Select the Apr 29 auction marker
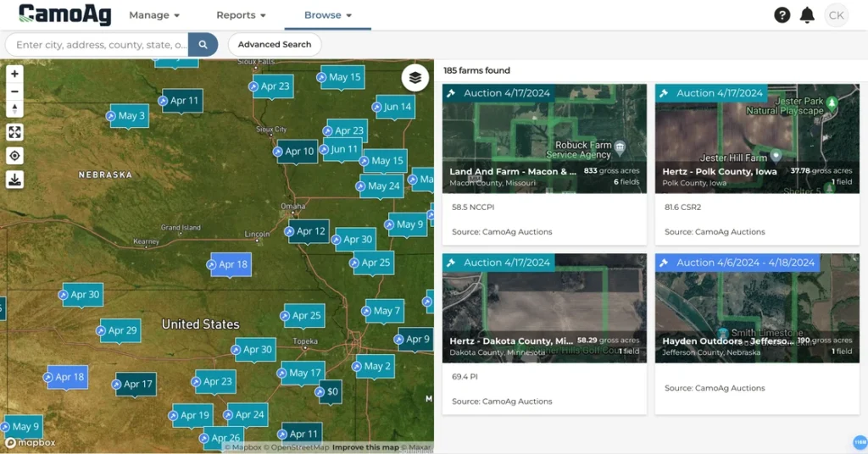The image size is (868, 454). tap(119, 330)
